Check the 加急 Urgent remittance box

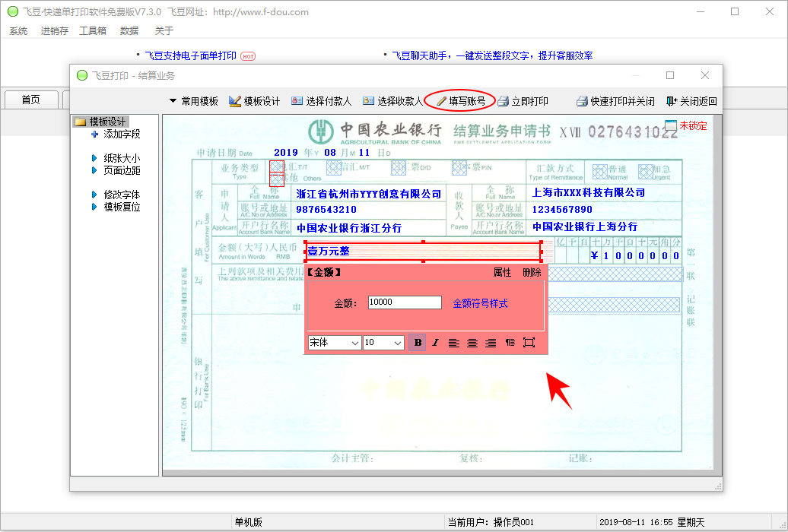(x=646, y=172)
